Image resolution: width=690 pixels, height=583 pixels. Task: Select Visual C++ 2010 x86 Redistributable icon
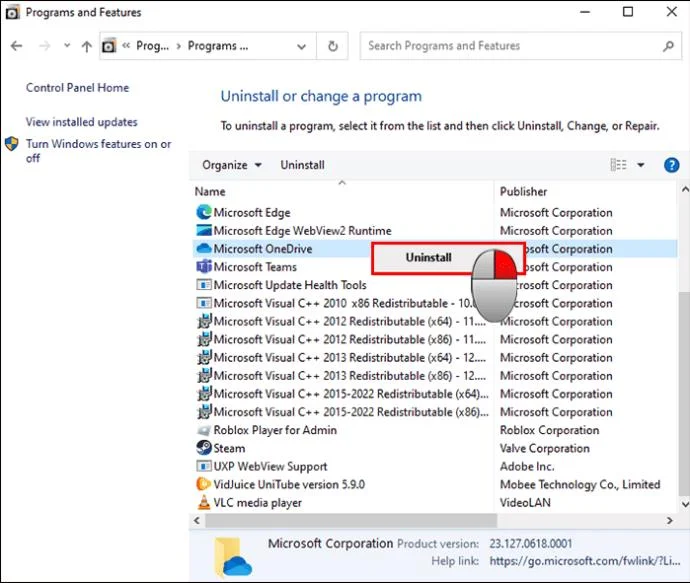(x=204, y=303)
